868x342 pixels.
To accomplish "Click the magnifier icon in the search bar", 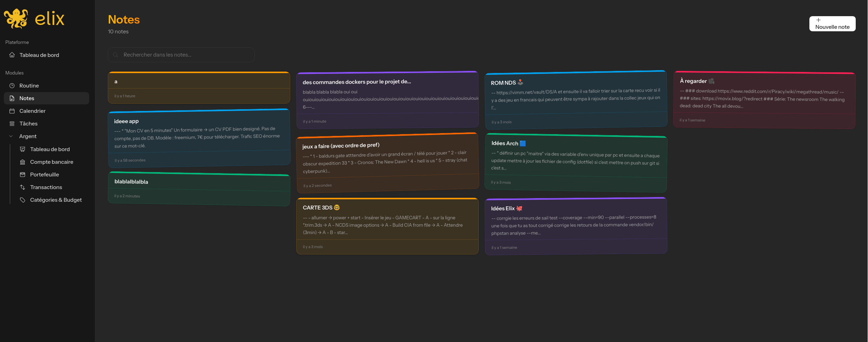I will pyautogui.click(x=115, y=55).
